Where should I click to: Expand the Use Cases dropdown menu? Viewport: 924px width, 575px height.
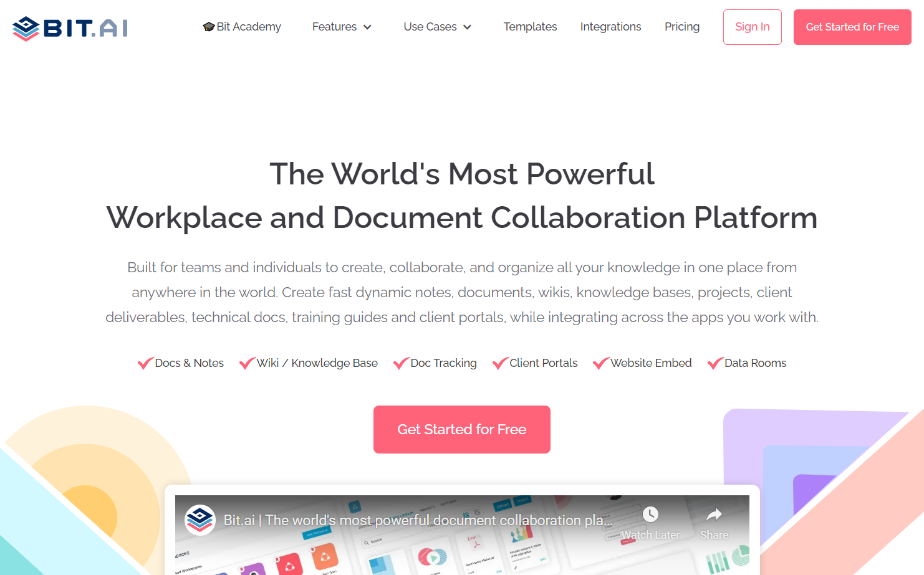tap(437, 27)
